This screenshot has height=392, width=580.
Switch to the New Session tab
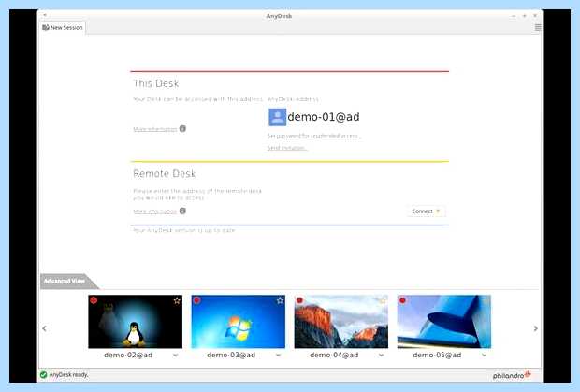pos(62,28)
